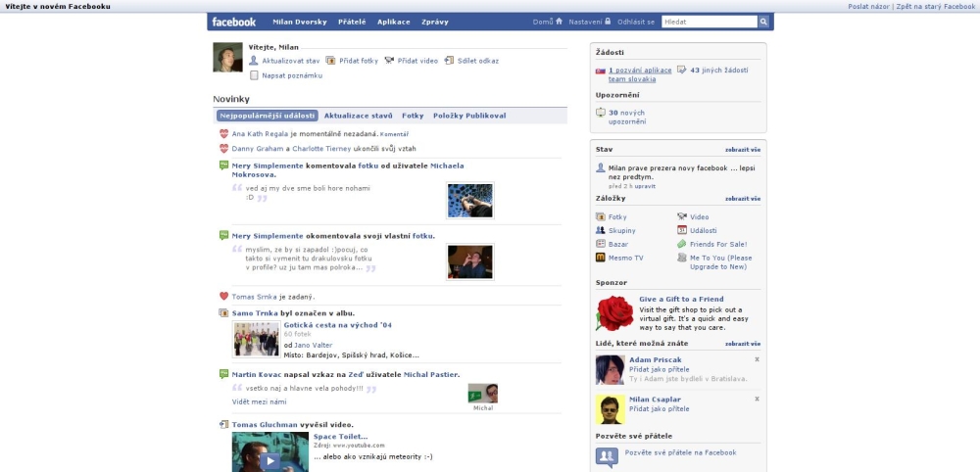Screen dimensions: 980x472
Task: Open Milan's profile picture
Action: [x=227, y=58]
